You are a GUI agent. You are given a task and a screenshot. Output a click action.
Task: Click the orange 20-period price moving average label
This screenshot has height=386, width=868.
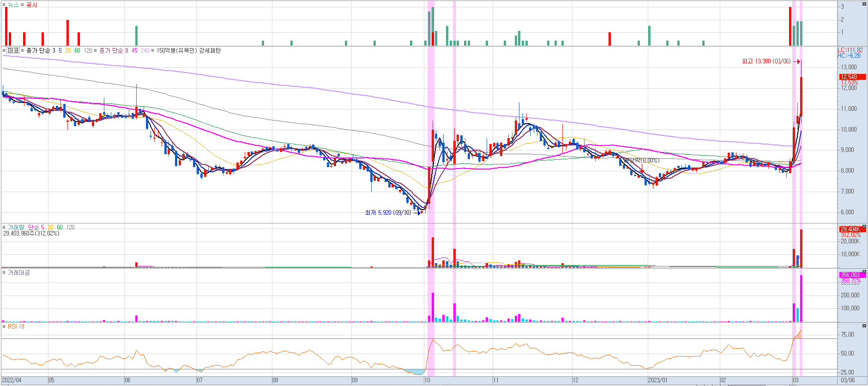tap(68, 50)
